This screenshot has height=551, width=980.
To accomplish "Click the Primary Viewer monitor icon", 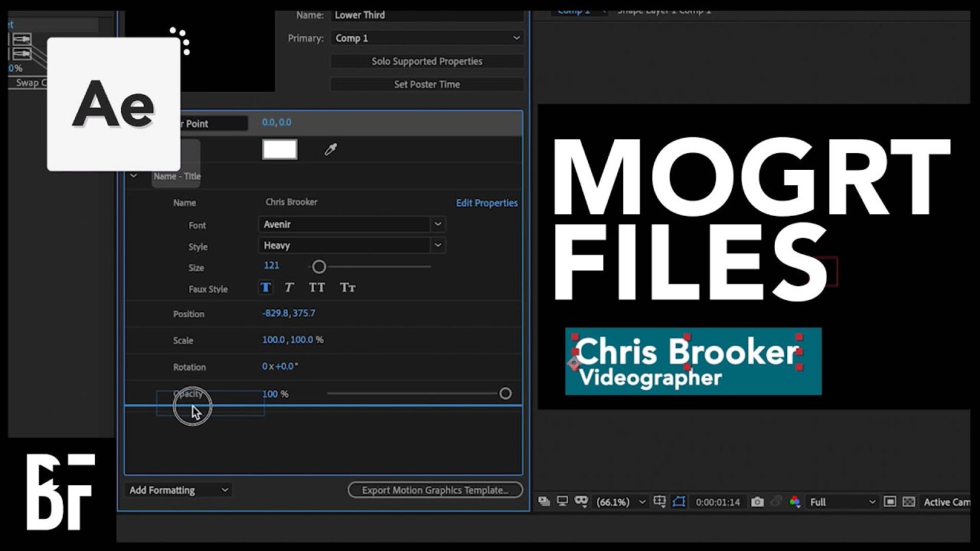I will click(x=563, y=502).
